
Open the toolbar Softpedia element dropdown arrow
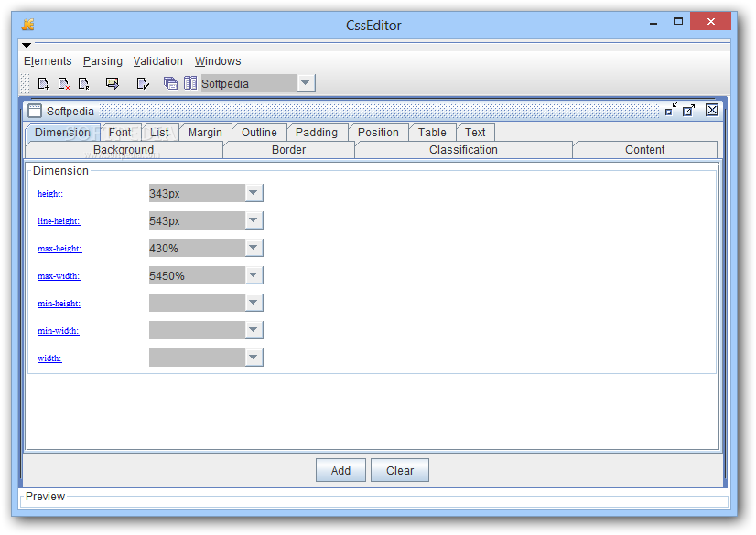pos(305,83)
